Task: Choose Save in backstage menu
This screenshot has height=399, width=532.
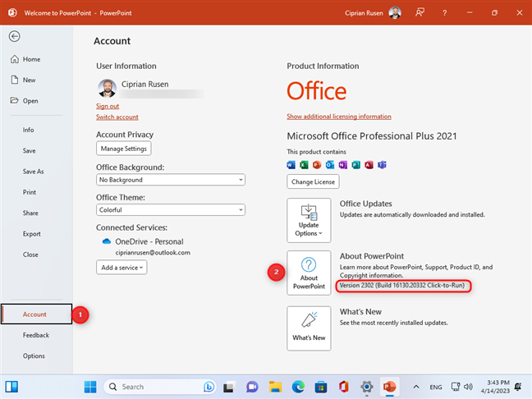Action: click(30, 150)
